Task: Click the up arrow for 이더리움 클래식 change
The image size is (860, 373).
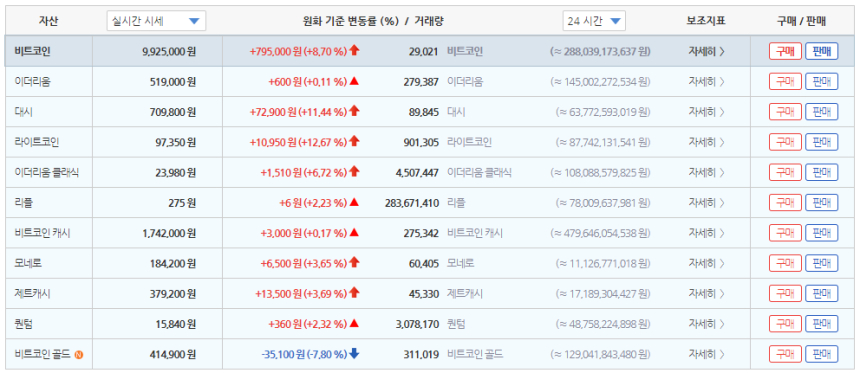Action: click(x=354, y=171)
